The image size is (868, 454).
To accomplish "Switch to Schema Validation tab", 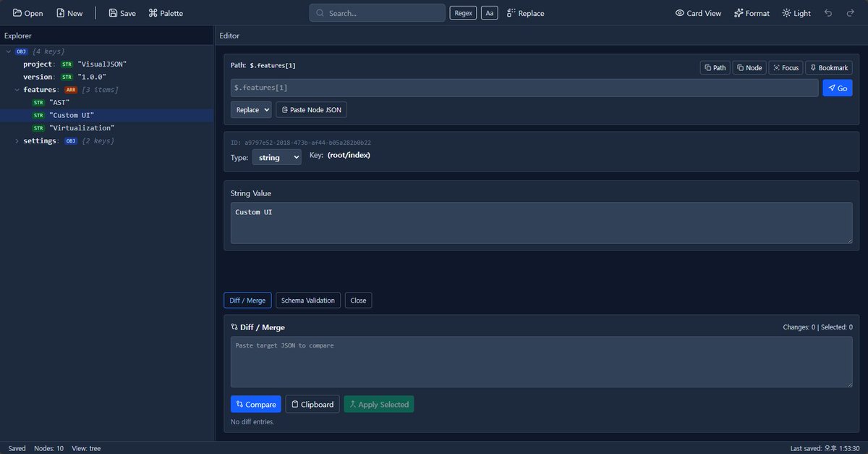I will tap(308, 300).
